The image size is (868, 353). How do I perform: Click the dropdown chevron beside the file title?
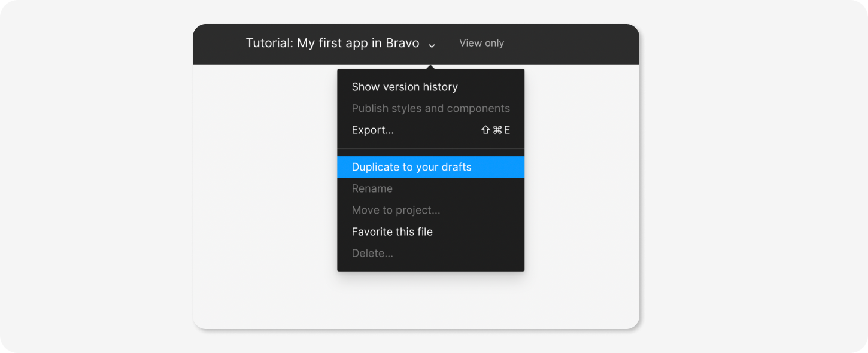pos(432,45)
